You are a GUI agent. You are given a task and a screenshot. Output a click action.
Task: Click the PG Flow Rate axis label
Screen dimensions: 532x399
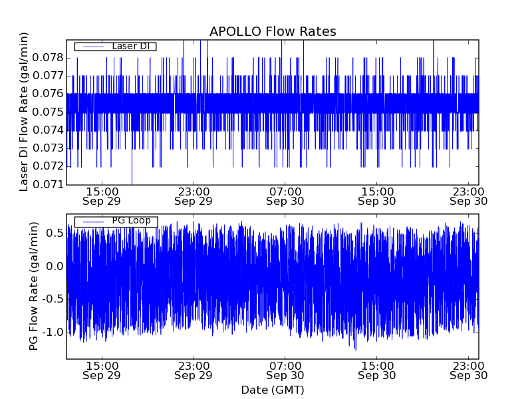33,286
